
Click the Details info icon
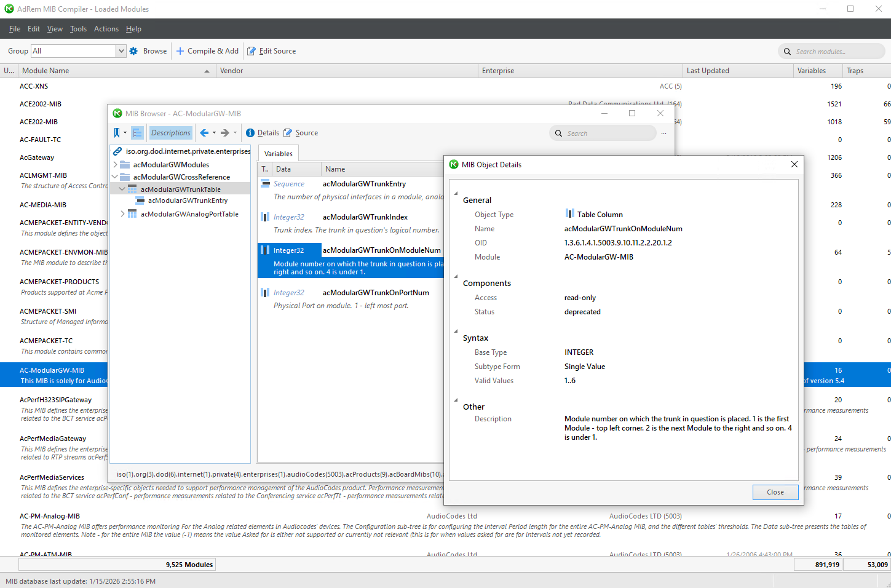point(250,133)
